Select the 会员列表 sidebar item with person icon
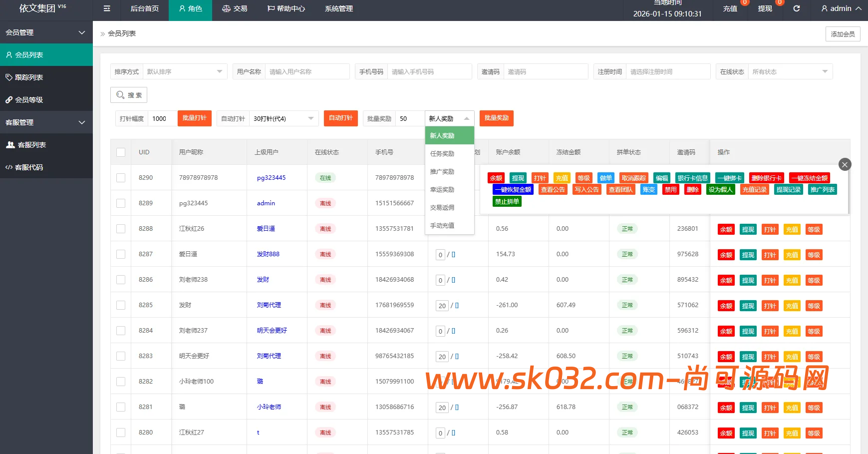This screenshot has height=454, width=868. pyautogui.click(x=8, y=54)
